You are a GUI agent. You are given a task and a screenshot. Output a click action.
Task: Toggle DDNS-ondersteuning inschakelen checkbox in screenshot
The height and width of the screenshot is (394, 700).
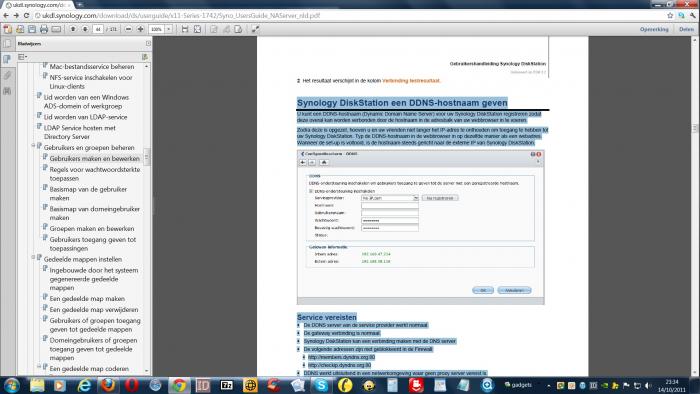[311, 191]
